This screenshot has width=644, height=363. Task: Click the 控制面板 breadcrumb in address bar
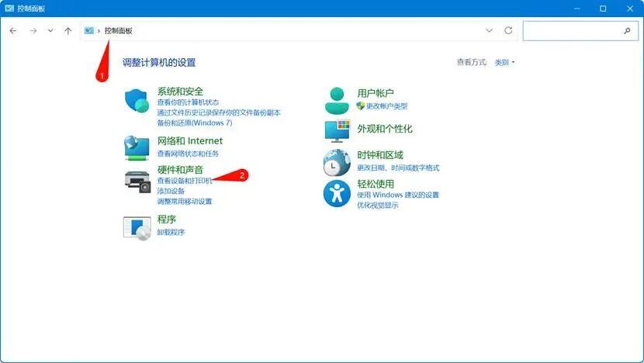[x=118, y=31]
